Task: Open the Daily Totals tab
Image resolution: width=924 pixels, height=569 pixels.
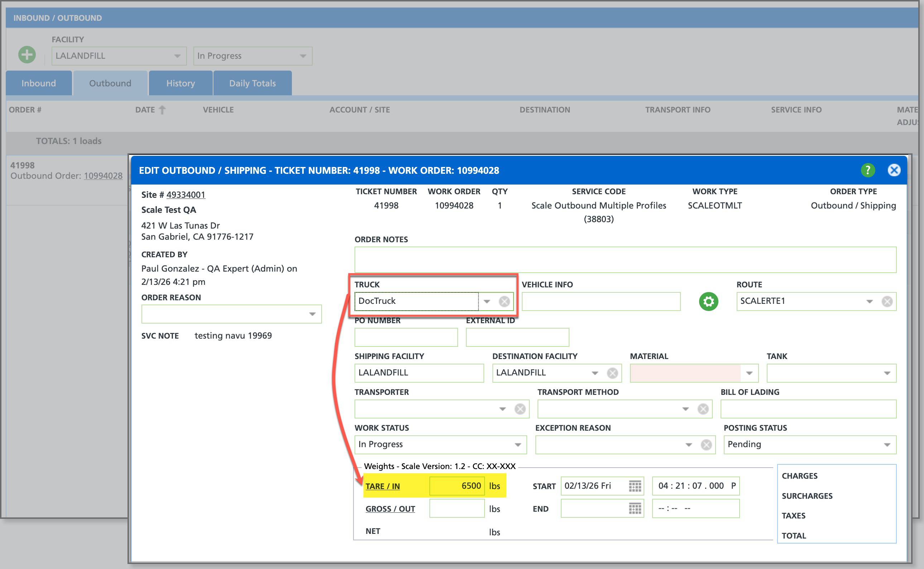Action: 252,83
